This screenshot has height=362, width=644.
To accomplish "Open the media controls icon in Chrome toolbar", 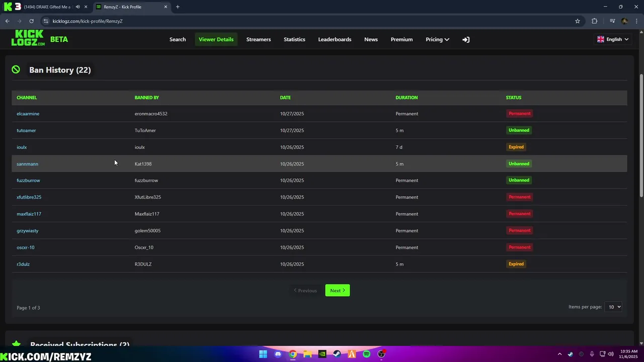I will pyautogui.click(x=612, y=21).
